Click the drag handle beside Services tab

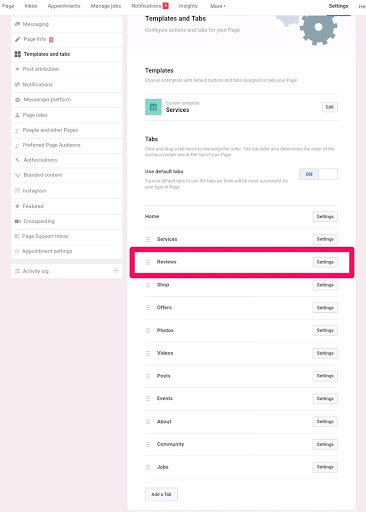pyautogui.click(x=148, y=239)
